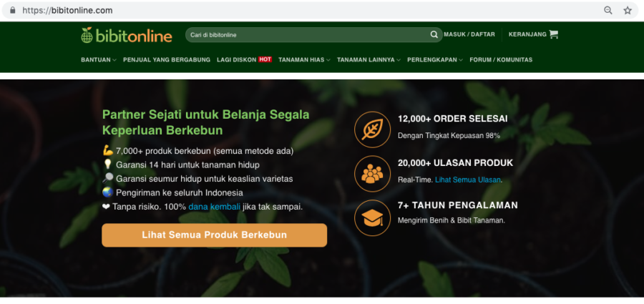644x304 pixels.
Task: Go to Forum / Komunitas
Action: click(x=501, y=60)
